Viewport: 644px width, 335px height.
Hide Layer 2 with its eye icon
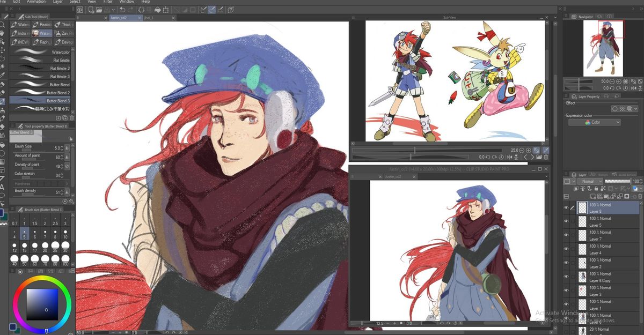(x=566, y=263)
